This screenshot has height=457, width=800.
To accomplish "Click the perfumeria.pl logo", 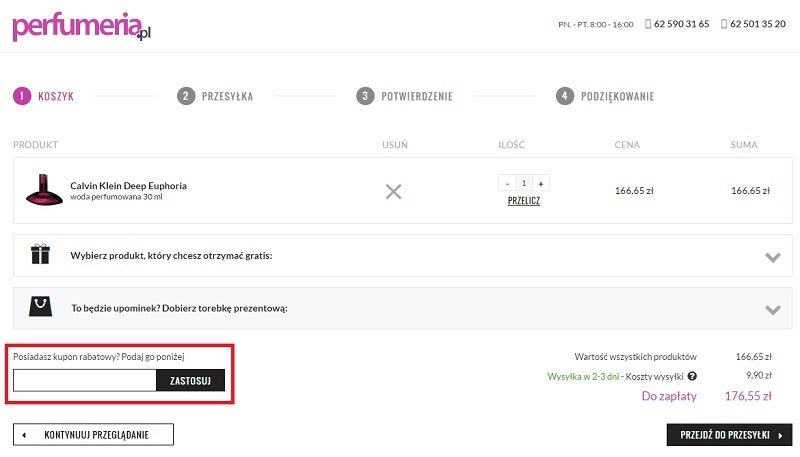I will (82, 27).
